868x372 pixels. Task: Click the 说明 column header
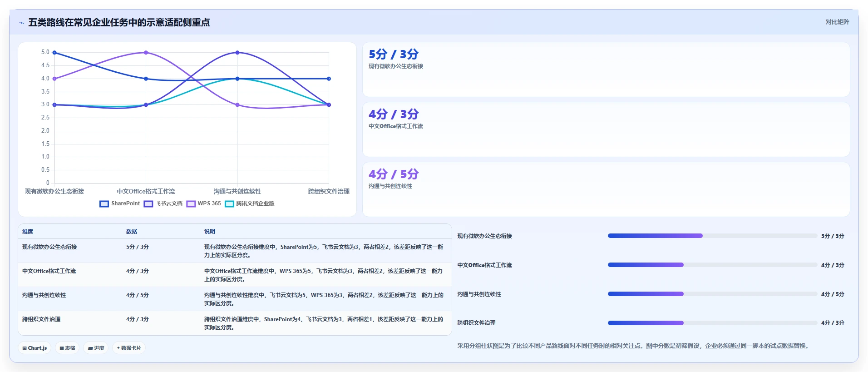point(210,232)
